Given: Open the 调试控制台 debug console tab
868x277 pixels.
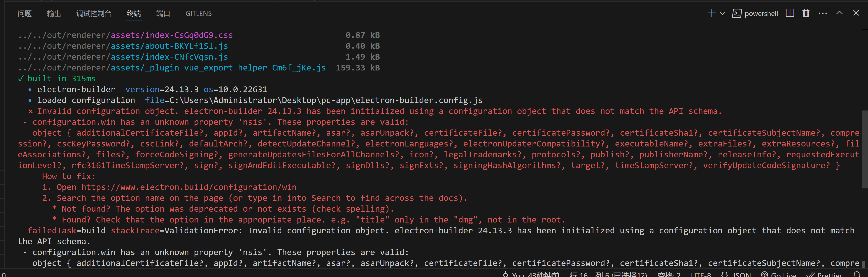Looking at the screenshot, I should click(x=94, y=13).
